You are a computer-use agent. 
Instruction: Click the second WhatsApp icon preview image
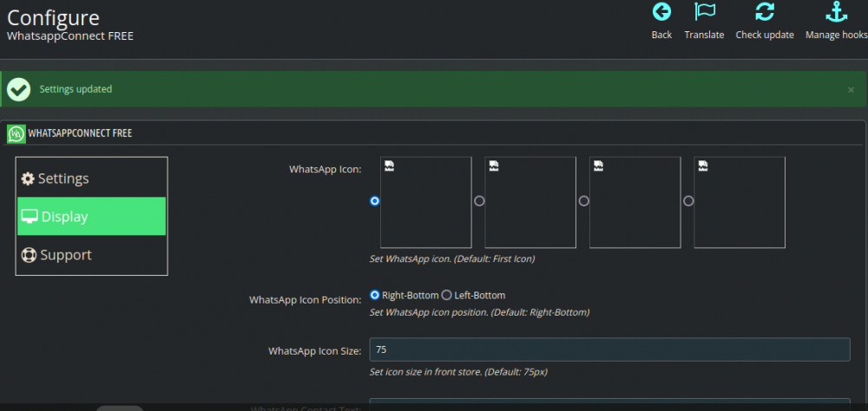[530, 202]
